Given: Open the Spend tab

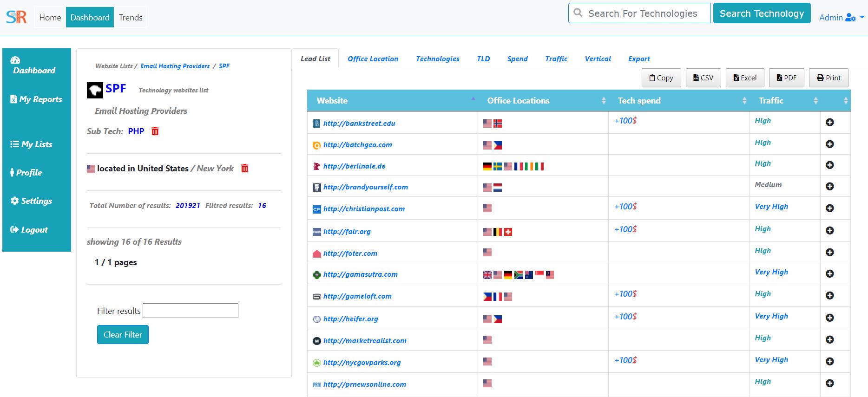Looking at the screenshot, I should point(517,59).
